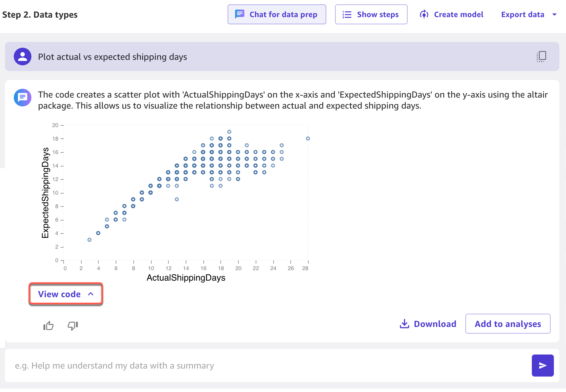Toggle the Chat for data prep panel
This screenshot has height=392, width=566.
[x=277, y=14]
